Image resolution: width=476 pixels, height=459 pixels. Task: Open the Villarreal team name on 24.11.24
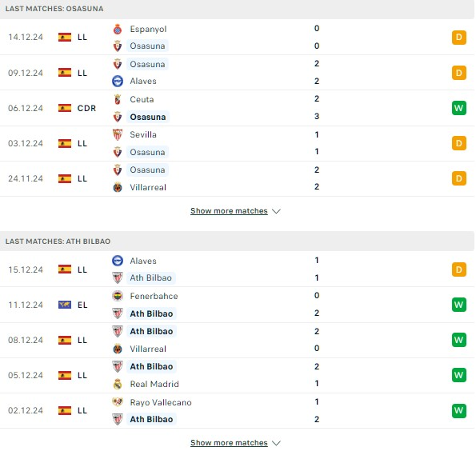point(148,187)
